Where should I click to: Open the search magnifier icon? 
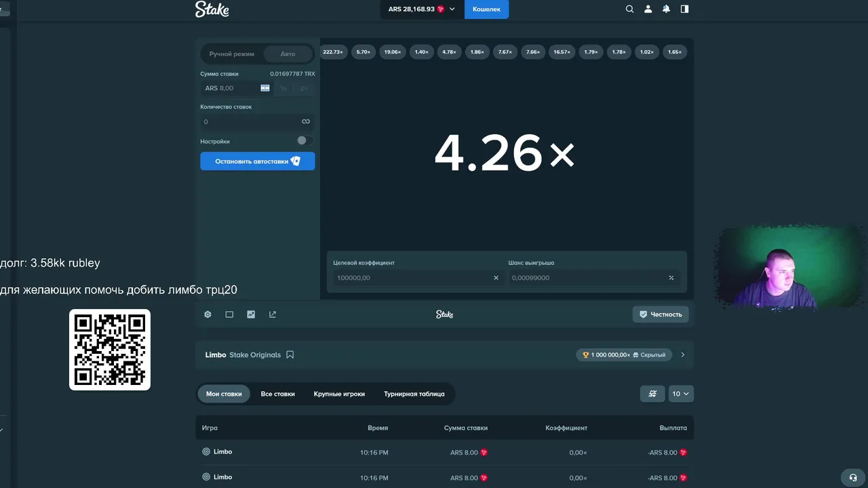point(629,9)
